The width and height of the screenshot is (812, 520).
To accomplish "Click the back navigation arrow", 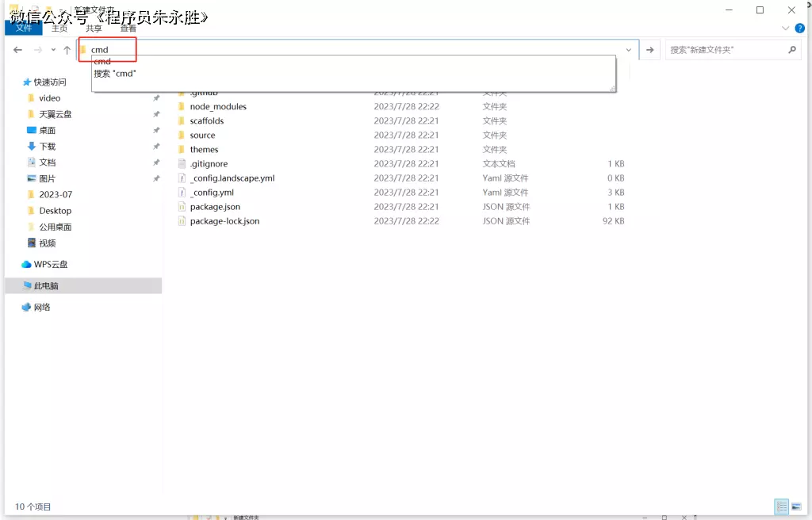I will pos(17,50).
